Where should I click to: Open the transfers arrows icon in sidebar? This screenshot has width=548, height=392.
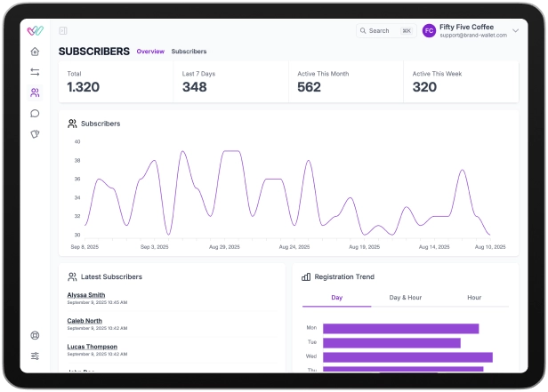(35, 72)
